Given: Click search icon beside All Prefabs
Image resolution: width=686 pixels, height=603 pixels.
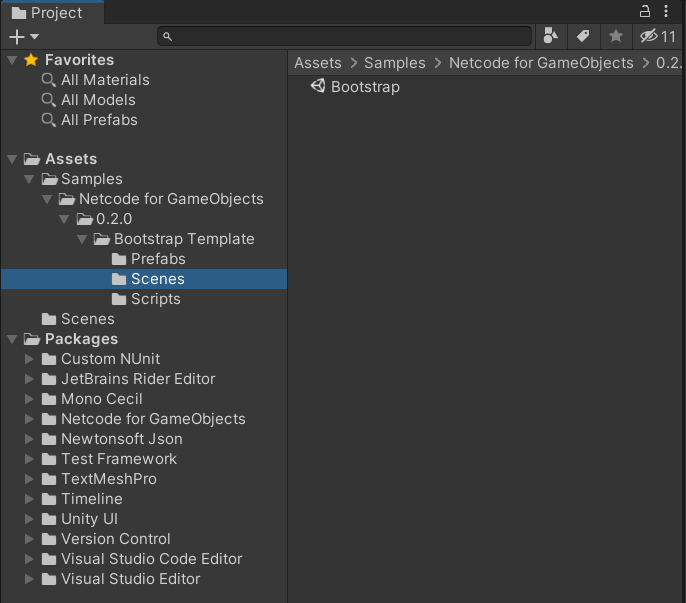Looking at the screenshot, I should point(49,120).
